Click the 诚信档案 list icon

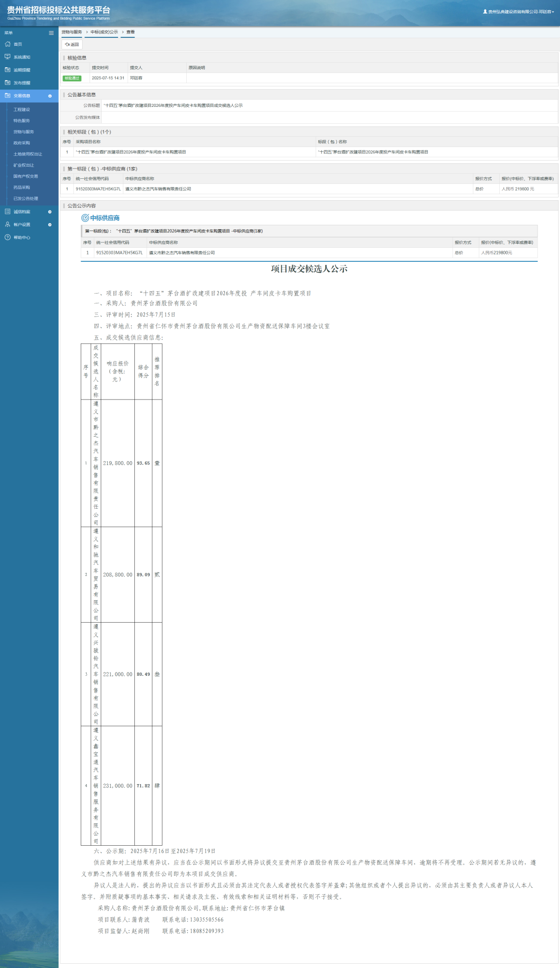point(7,212)
